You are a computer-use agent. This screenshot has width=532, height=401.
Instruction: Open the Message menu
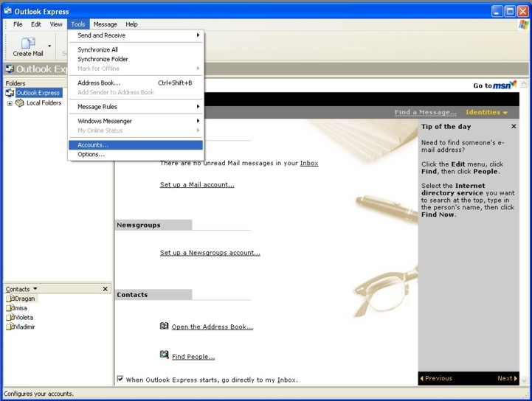tap(106, 24)
